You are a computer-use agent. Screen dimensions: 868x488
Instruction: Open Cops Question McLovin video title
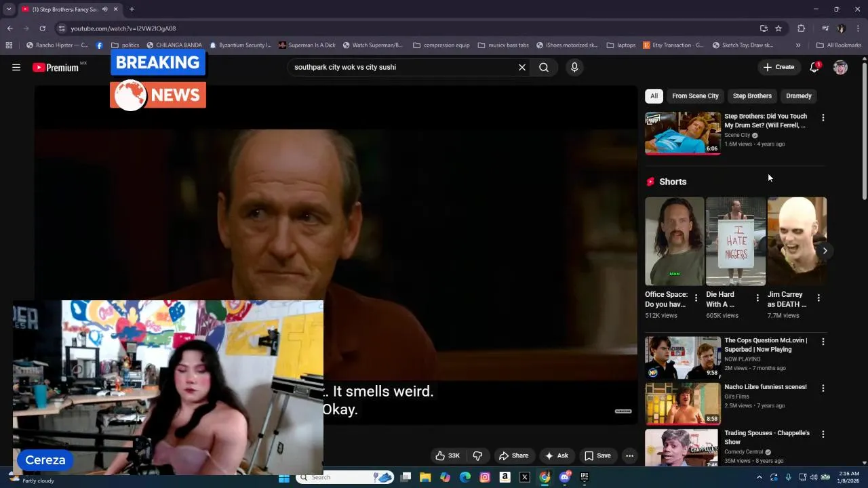(x=766, y=345)
